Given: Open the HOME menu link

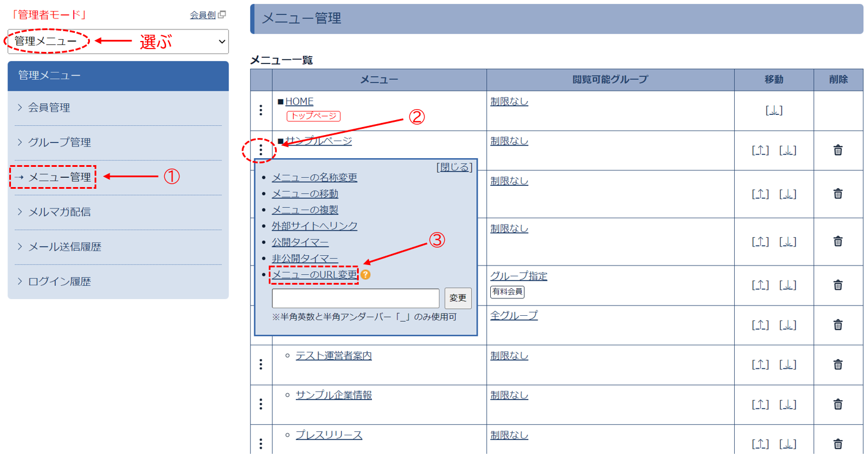Looking at the screenshot, I should coord(299,102).
